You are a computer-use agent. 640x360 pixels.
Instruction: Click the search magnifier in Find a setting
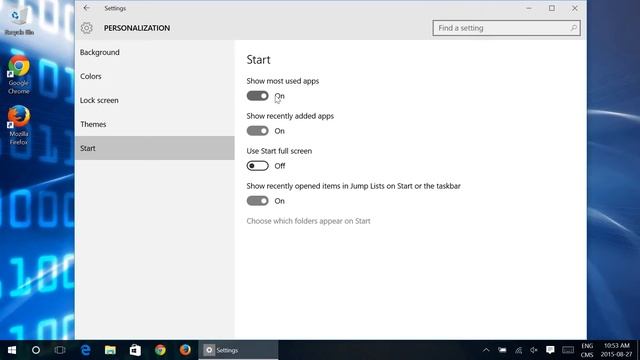pos(573,28)
